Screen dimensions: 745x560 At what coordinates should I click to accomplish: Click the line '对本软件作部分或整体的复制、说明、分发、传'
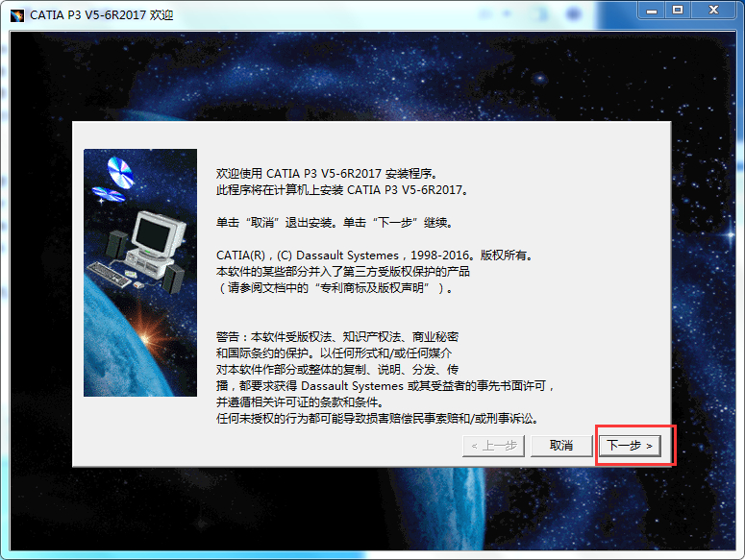(337, 370)
